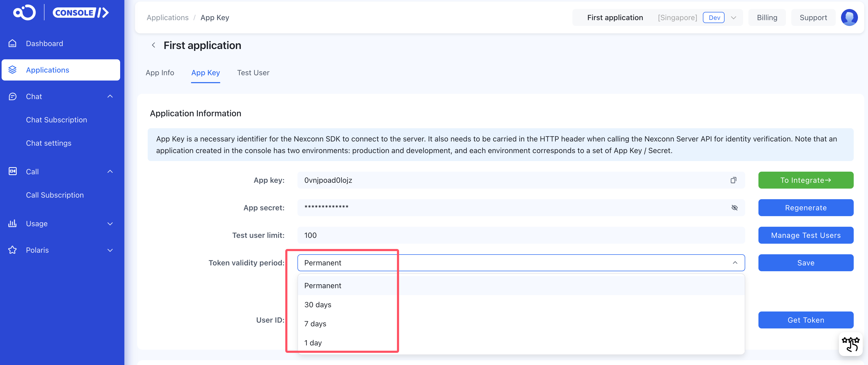Click the Regenerate button
The width and height of the screenshot is (868, 365).
click(x=805, y=208)
